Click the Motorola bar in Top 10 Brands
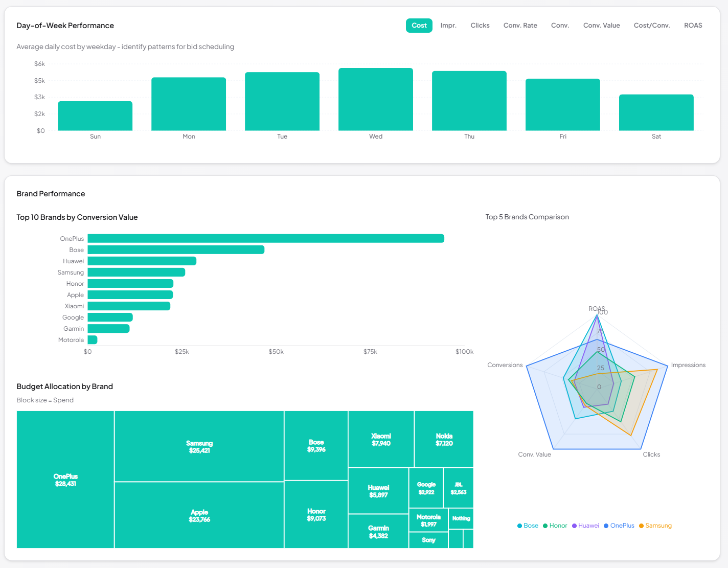 click(x=92, y=339)
